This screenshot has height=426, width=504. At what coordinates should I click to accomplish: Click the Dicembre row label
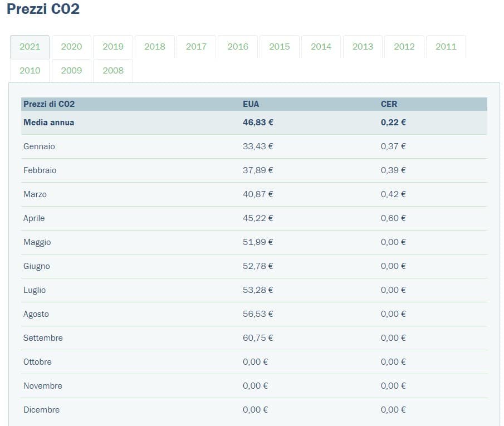[41, 410]
